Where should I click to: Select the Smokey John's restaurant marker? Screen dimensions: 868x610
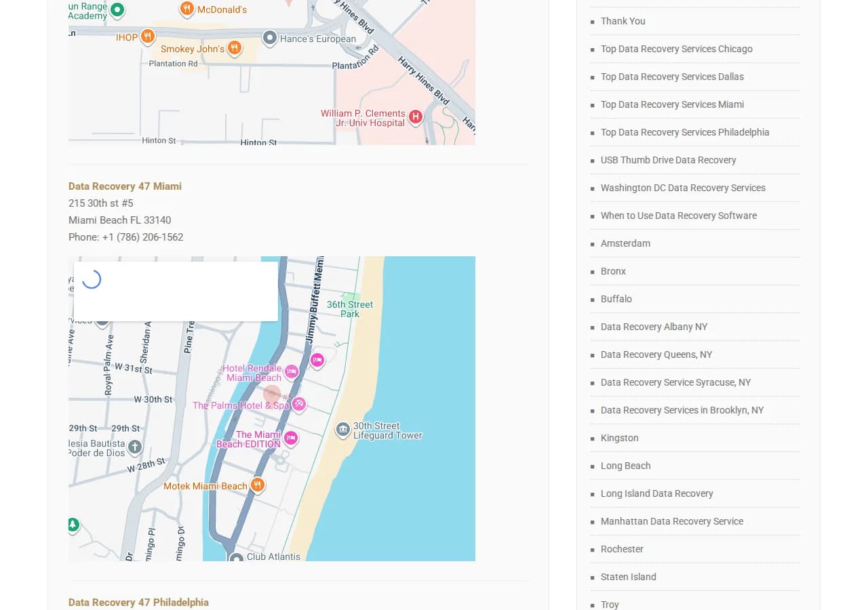[x=234, y=47]
